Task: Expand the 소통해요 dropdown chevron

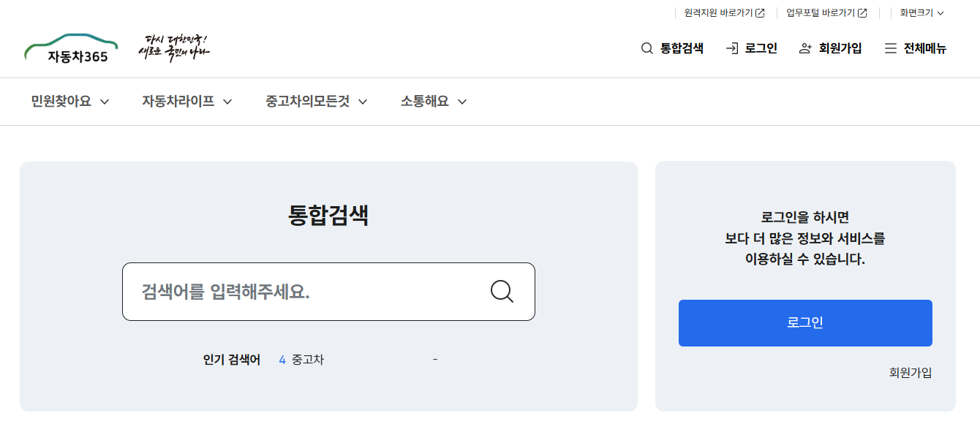Action: click(461, 102)
